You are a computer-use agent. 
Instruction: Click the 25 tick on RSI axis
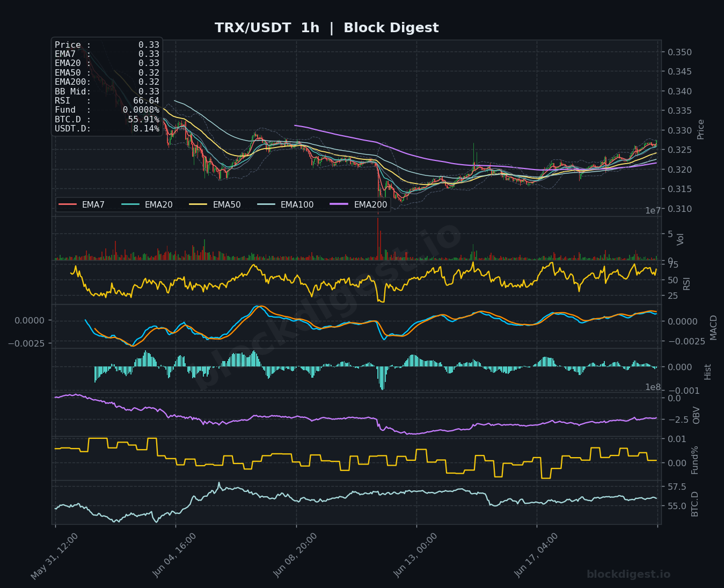673,296
